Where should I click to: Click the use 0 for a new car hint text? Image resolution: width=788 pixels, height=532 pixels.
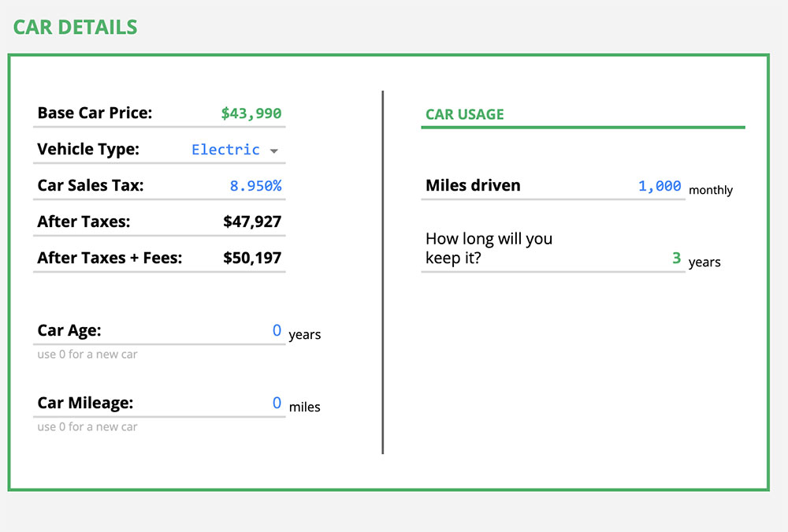coord(87,354)
